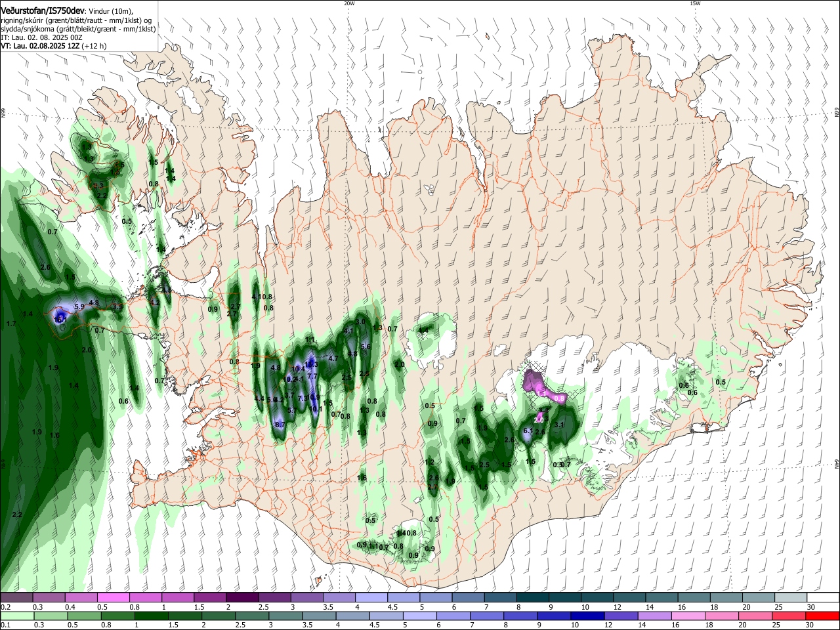The image size is (840, 630).
Task: Click the 10.4 precipitation value
Action: pos(299,369)
